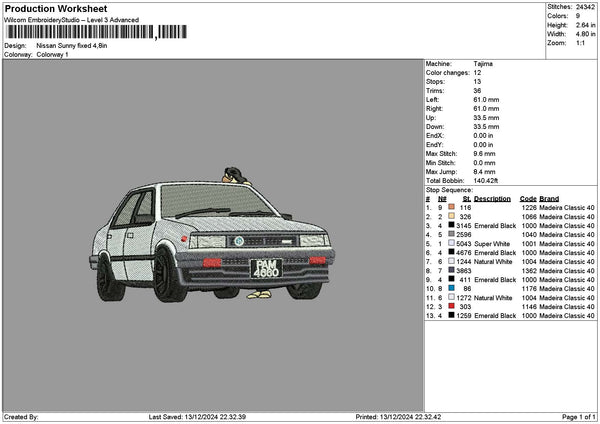Click the Max Stitch value 9.6 mm
The width and height of the screenshot is (600, 424).
coord(484,153)
